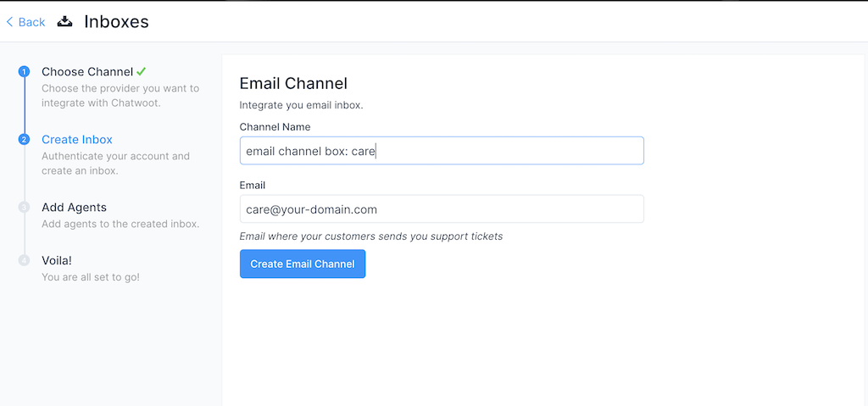
Task: Click the Inboxes page title
Action: coord(116,21)
